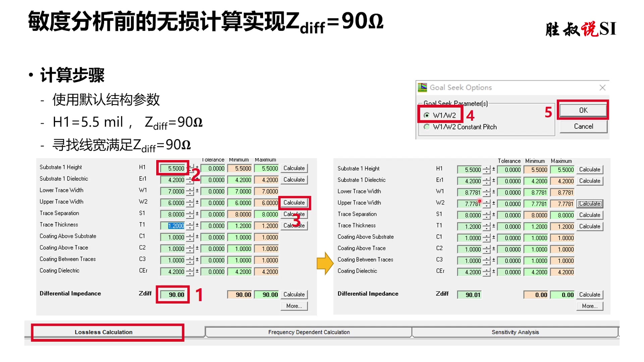Select the W1/W2 radio button

pos(427,114)
